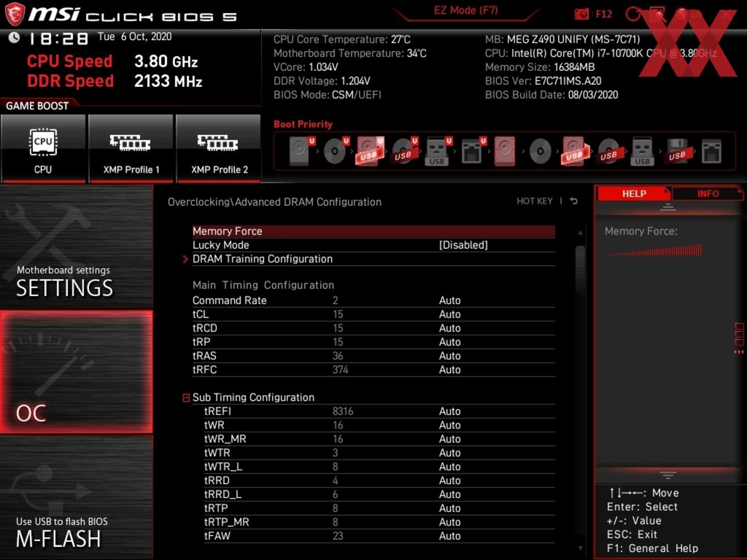Click the HOT KEY label
The width and height of the screenshot is (747, 560).
(534, 201)
